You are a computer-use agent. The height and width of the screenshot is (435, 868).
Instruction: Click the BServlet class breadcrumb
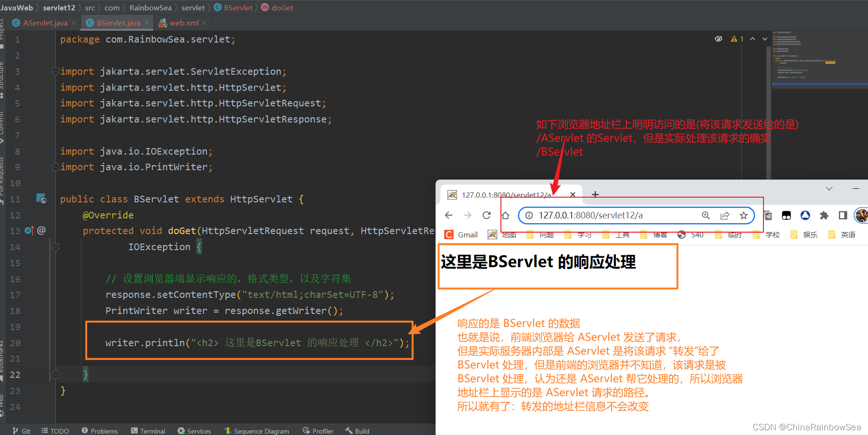pyautogui.click(x=234, y=8)
